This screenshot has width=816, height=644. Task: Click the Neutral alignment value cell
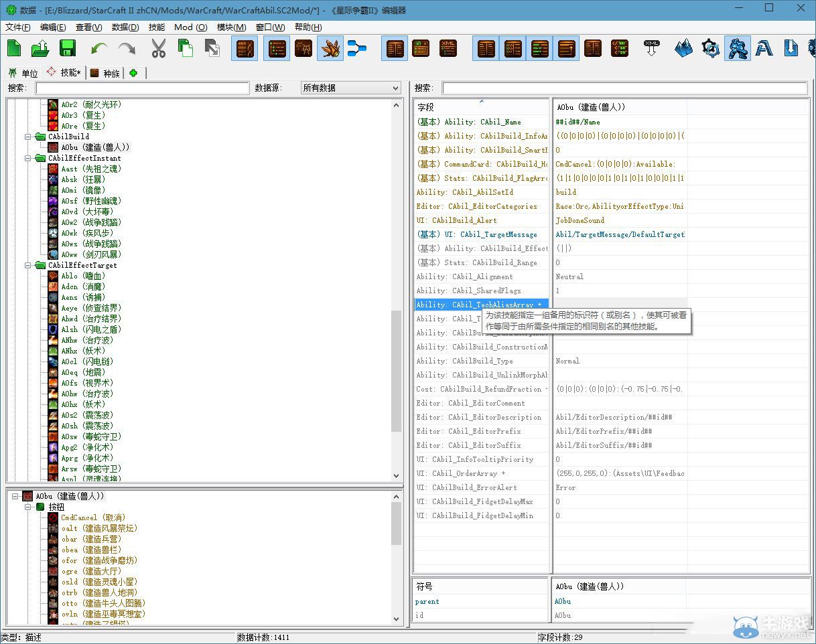(x=620, y=276)
